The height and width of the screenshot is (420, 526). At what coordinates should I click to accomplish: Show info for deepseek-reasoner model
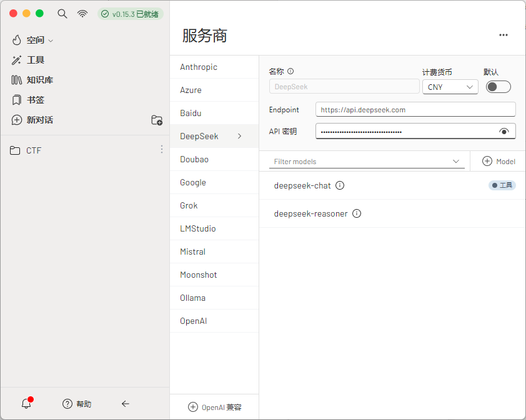point(357,213)
